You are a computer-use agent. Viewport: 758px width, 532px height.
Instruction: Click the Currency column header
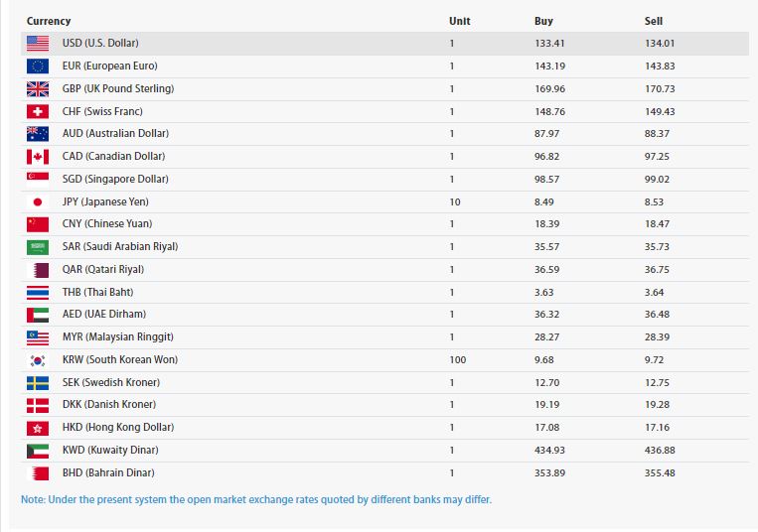49,21
